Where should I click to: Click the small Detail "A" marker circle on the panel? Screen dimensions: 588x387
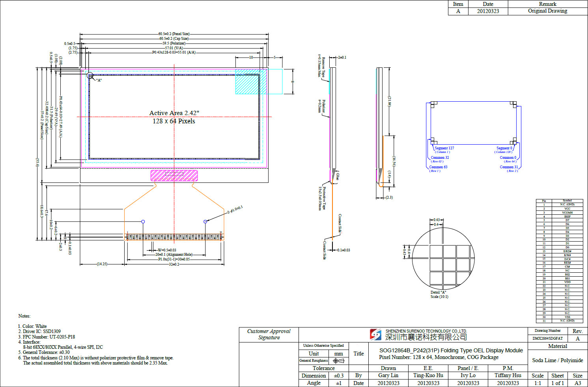(90, 75)
